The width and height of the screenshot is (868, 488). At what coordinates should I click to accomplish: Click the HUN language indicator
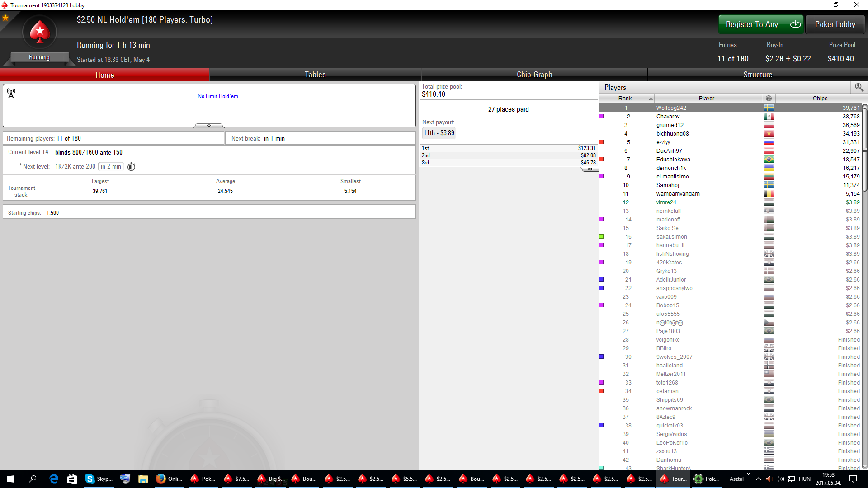(x=805, y=479)
